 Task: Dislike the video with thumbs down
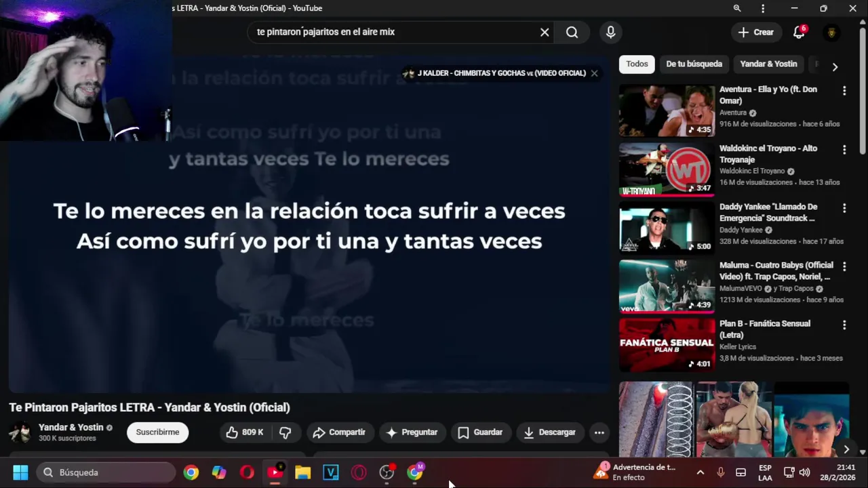(x=285, y=432)
